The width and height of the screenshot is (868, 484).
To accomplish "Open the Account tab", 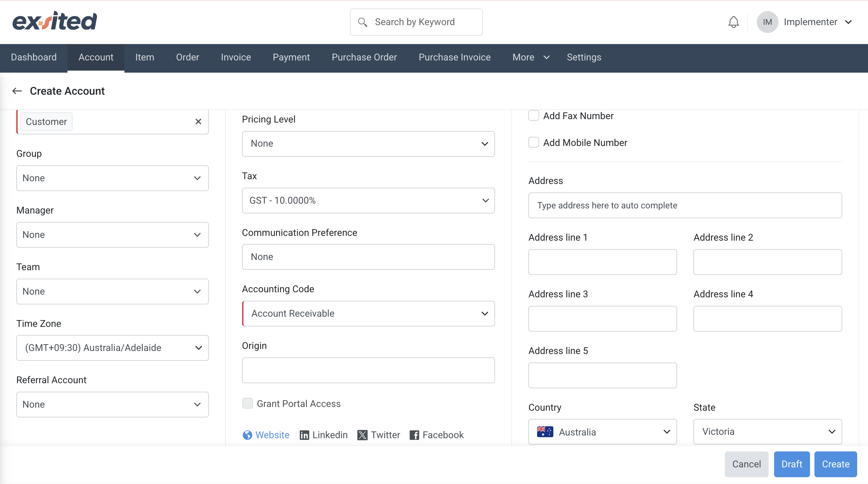I will point(96,57).
